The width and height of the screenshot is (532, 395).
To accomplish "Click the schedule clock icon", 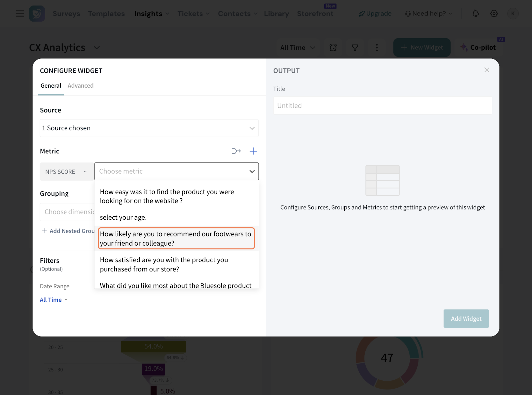I will [x=333, y=48].
